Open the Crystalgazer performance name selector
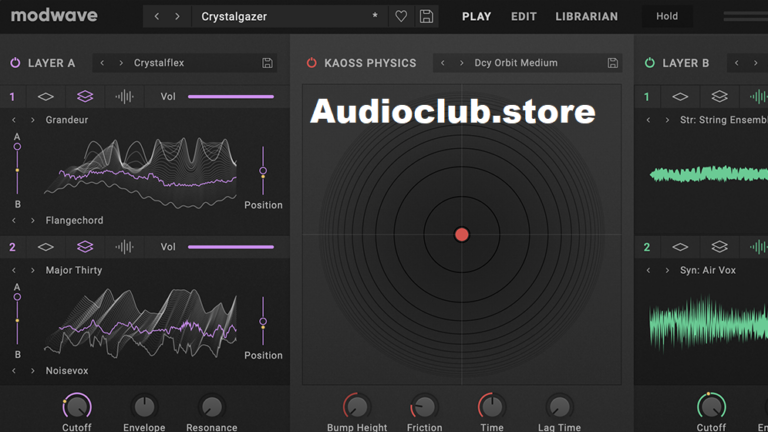This screenshot has width=768, height=432. point(289,17)
